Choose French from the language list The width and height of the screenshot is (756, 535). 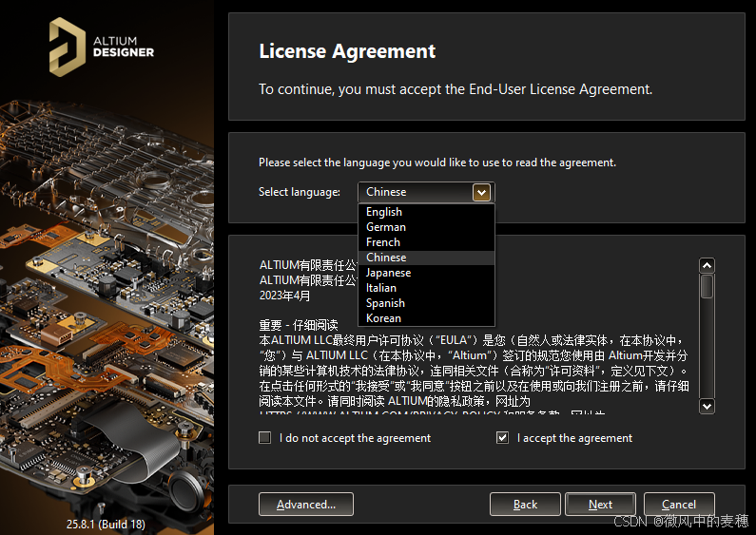(x=426, y=242)
